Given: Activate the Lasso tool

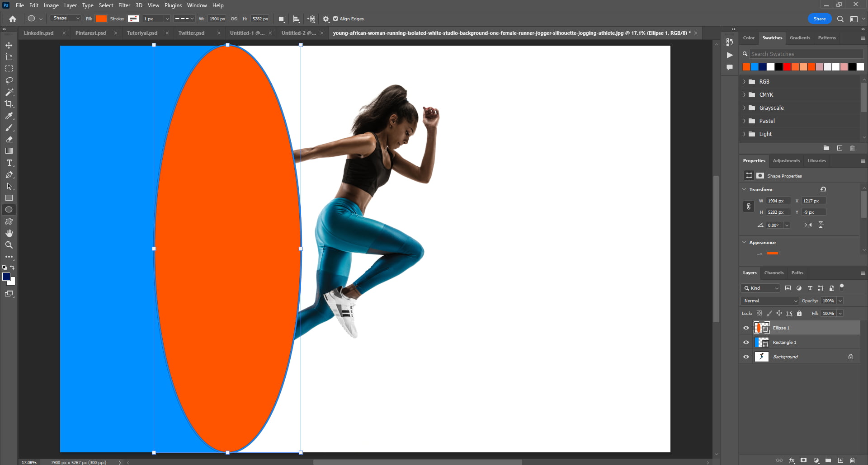Looking at the screenshot, I should [x=9, y=80].
